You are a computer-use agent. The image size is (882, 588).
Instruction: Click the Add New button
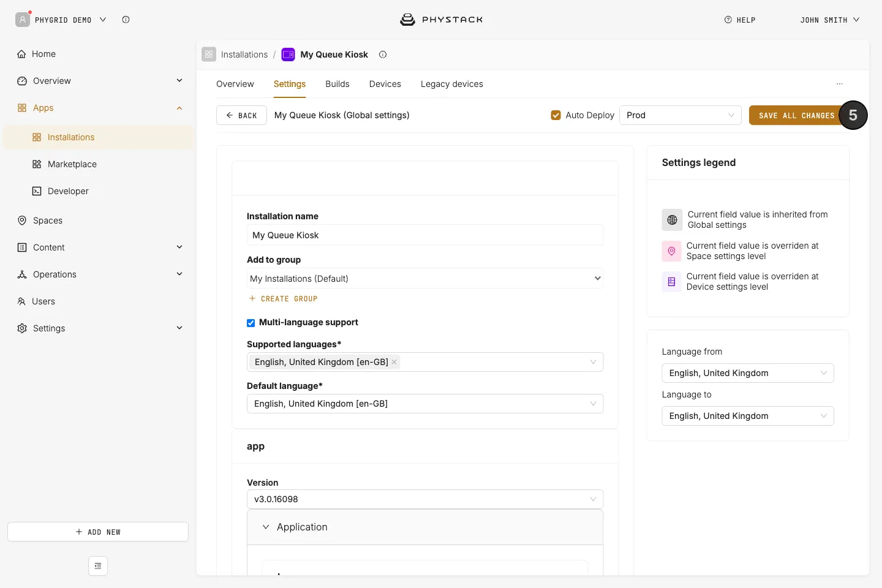[98, 532]
